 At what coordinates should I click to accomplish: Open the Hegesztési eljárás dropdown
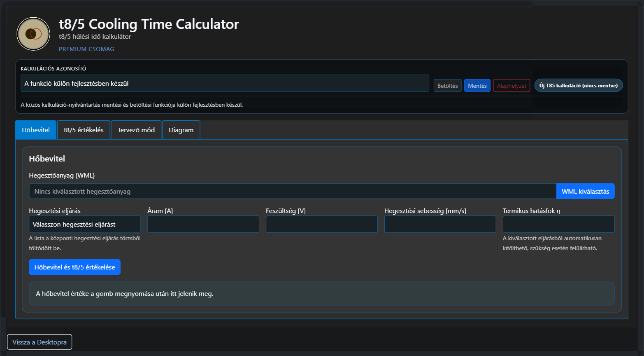[x=85, y=224]
